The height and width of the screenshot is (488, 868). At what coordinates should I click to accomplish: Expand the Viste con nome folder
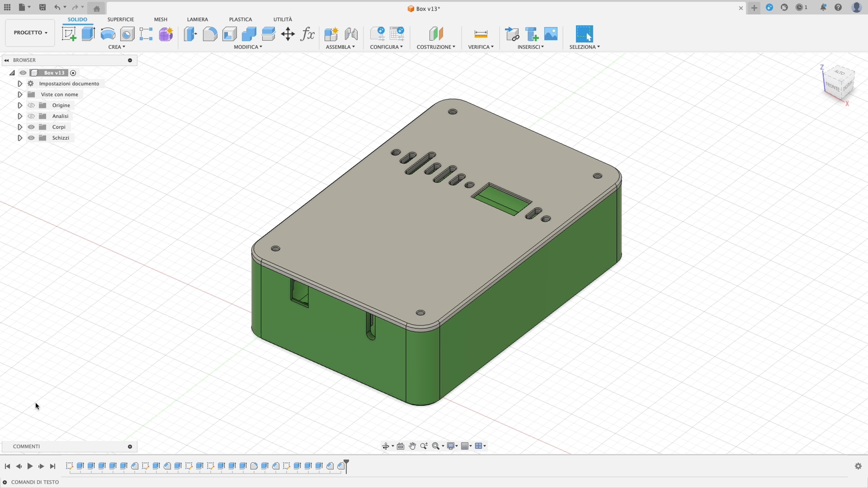pos(19,94)
